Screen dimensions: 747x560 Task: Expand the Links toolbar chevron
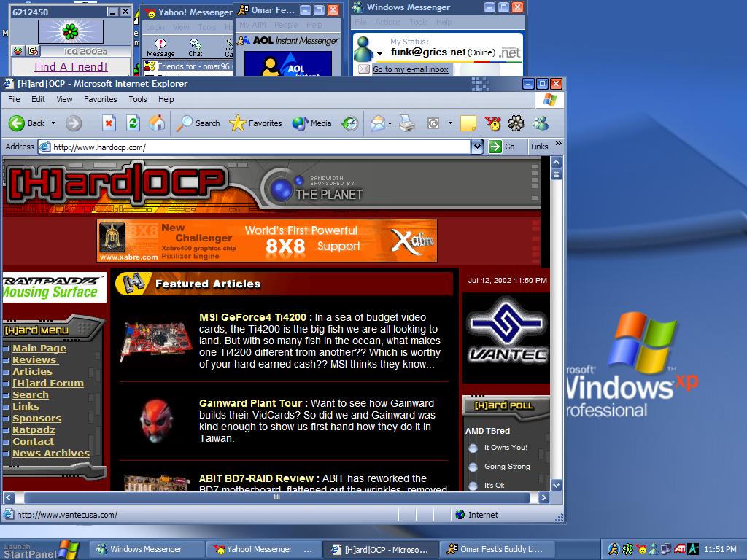[x=558, y=144]
